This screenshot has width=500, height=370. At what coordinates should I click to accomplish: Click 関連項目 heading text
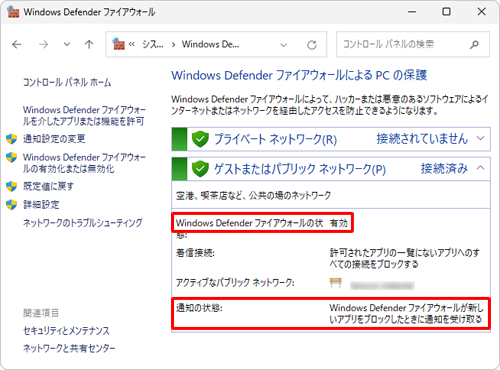(x=41, y=313)
